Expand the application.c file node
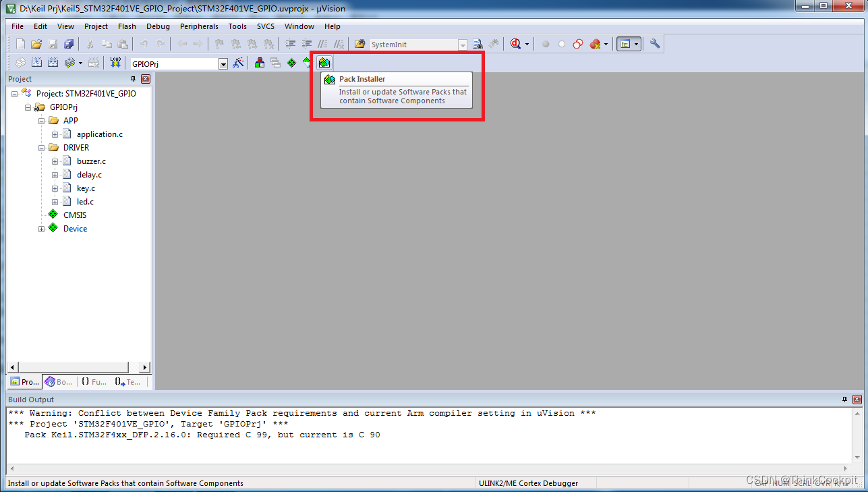This screenshot has height=492, width=868. (x=55, y=134)
